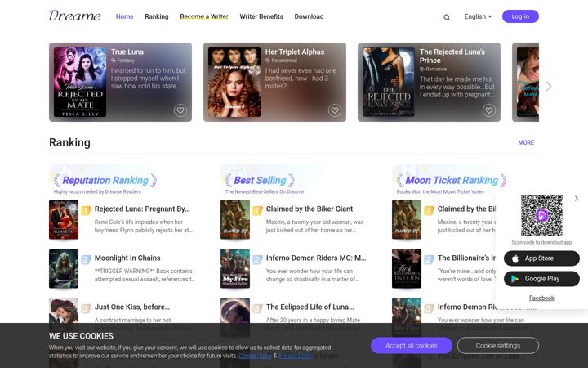Download from Google Play
The image size is (588, 368).
(x=541, y=279)
